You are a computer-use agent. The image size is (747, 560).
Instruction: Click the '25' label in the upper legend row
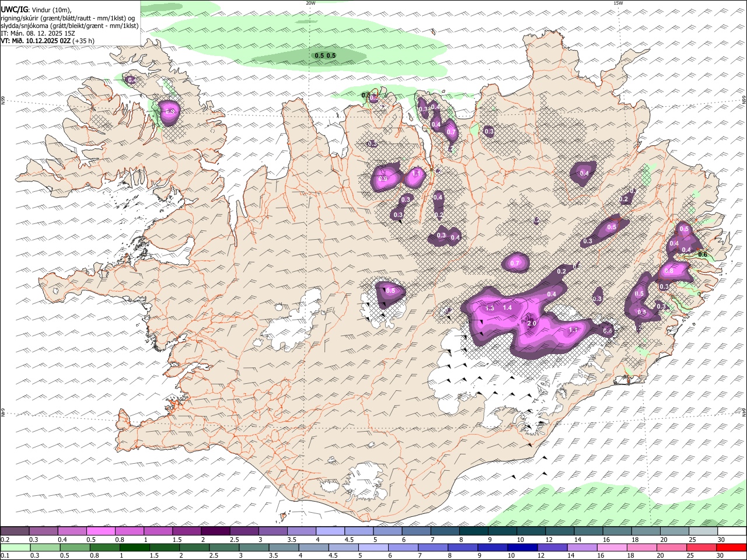tap(692, 539)
